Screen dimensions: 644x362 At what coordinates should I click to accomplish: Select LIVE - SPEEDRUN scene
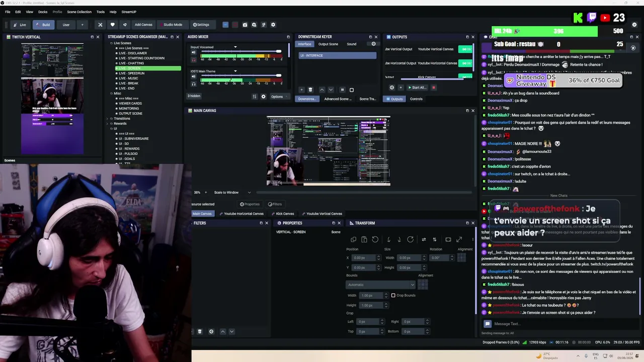(x=131, y=73)
